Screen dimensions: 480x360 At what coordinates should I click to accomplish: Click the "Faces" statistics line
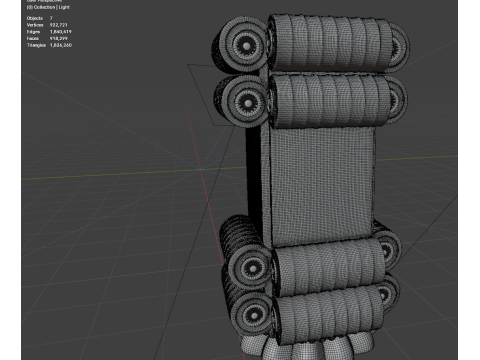[x=47, y=38]
